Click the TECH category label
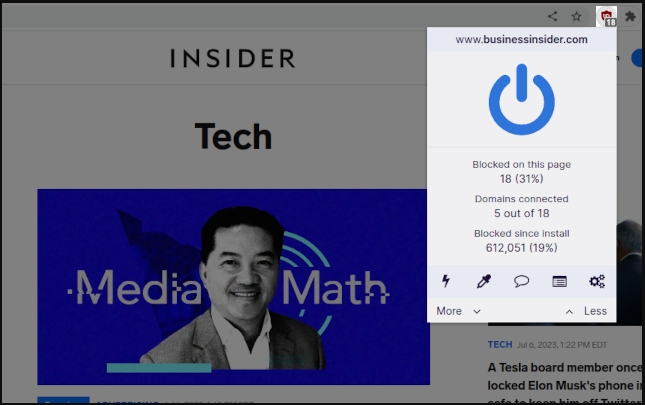Viewport: 645px width, 405px height. [500, 345]
